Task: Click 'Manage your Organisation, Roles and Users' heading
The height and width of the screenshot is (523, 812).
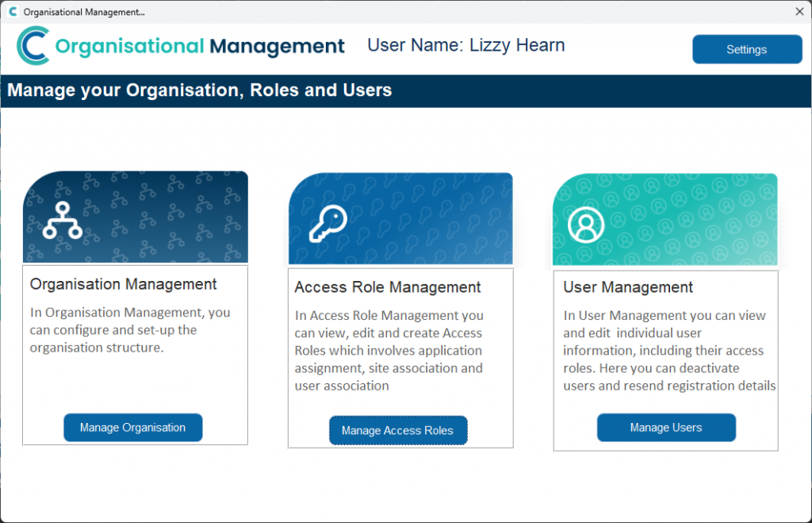Action: point(199,90)
